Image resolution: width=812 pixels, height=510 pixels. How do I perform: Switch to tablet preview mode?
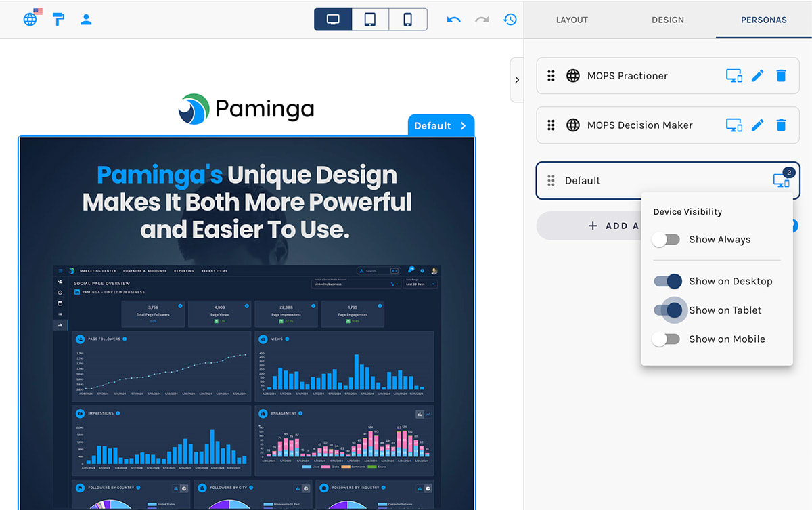tap(370, 20)
